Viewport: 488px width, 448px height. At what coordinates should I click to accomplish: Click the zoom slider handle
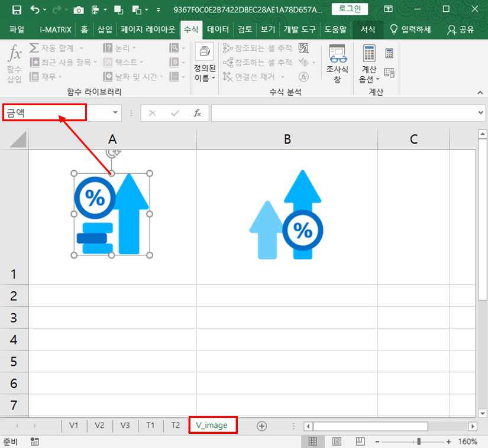(x=419, y=441)
